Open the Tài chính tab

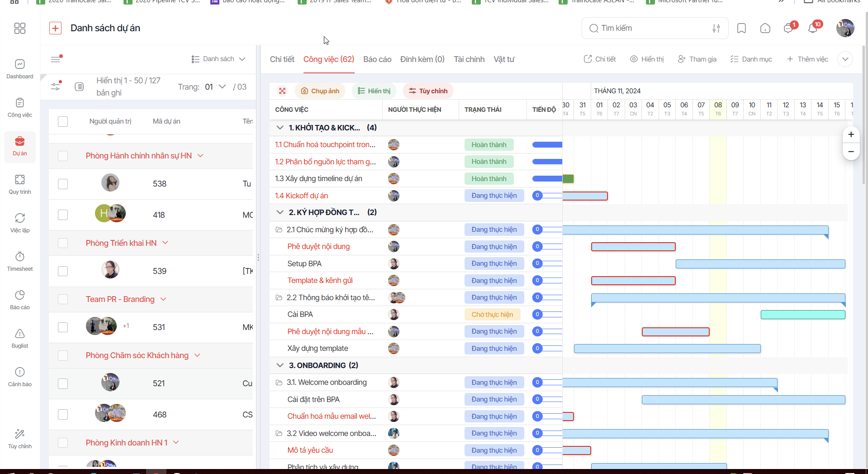(x=469, y=59)
